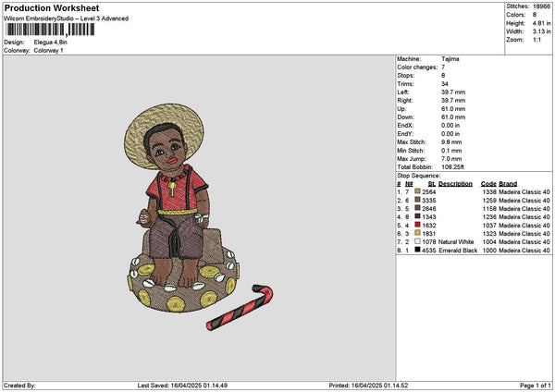Click the gold swatch for thread 1831

[x=417, y=233]
